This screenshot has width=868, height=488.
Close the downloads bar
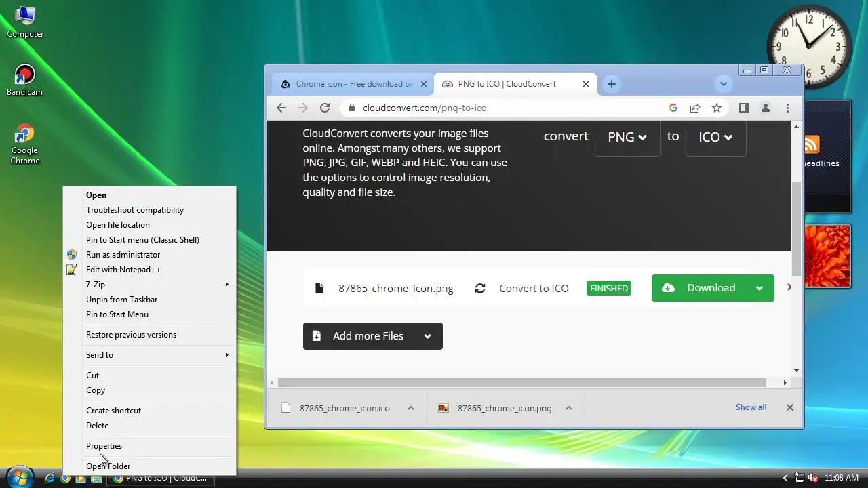[789, 407]
